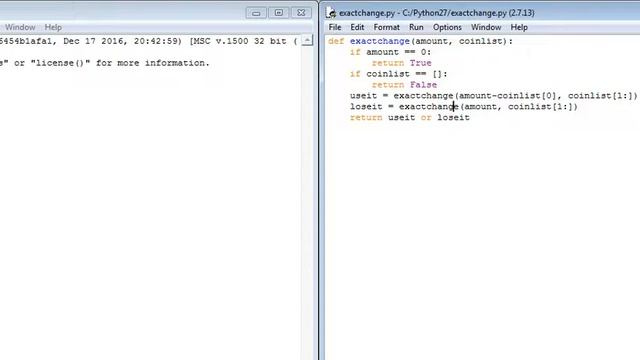Viewport: 640px width, 360px height.
Task: Click 'def exactchange(amount, coinlist):' line
Action: point(420,41)
